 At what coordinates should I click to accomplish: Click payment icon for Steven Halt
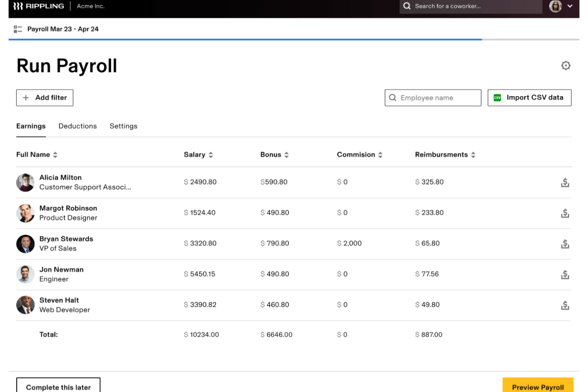click(x=565, y=305)
